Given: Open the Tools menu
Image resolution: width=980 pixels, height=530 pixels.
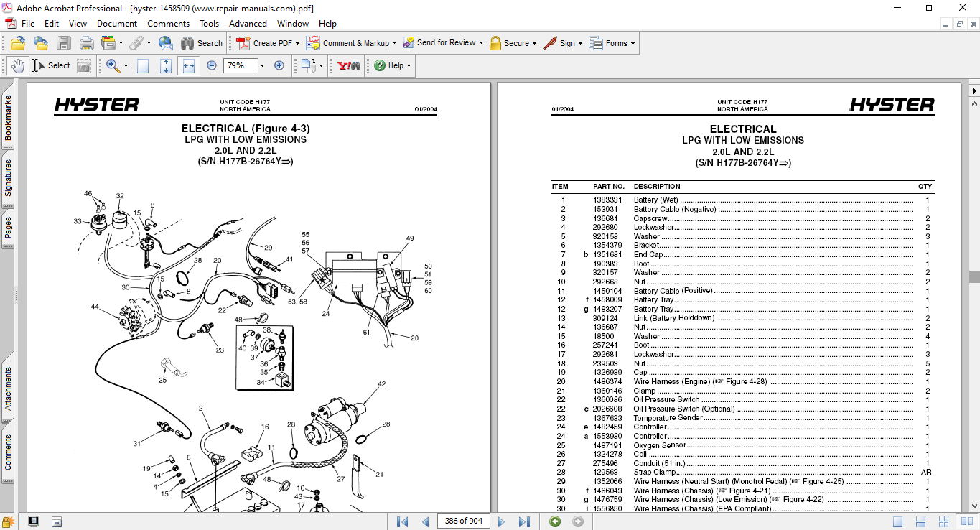Looking at the screenshot, I should click(x=210, y=24).
